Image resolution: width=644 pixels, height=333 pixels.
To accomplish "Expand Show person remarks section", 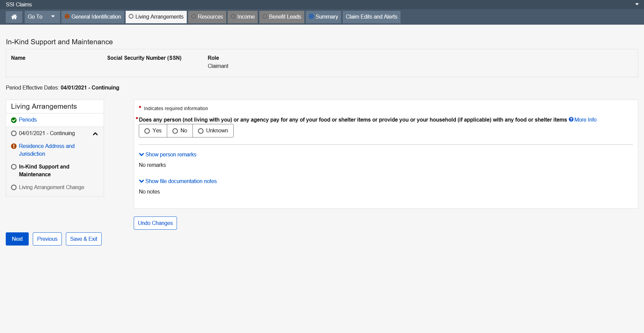I will [x=168, y=155].
